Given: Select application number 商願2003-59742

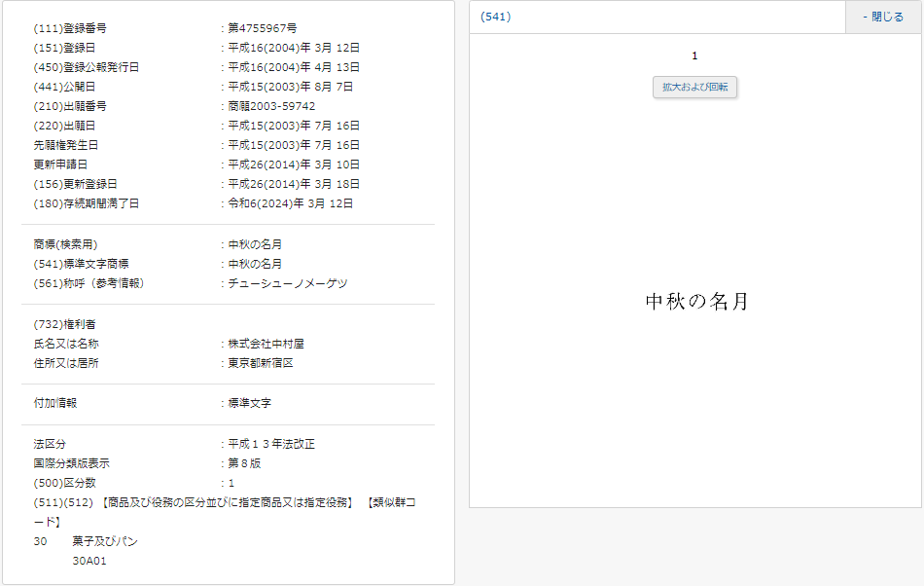Looking at the screenshot, I should [x=271, y=106].
